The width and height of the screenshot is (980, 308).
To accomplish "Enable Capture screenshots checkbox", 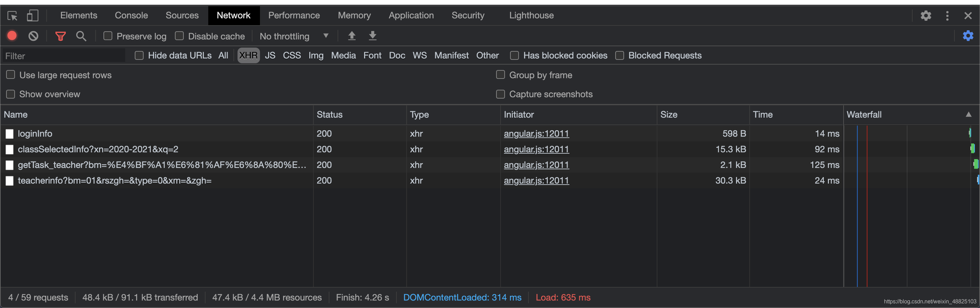I will tap(500, 94).
